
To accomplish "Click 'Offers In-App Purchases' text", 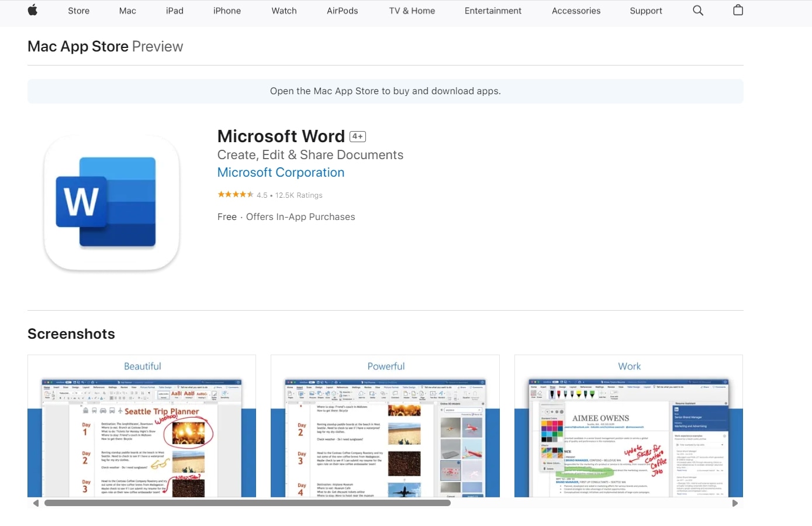I will click(x=300, y=217).
